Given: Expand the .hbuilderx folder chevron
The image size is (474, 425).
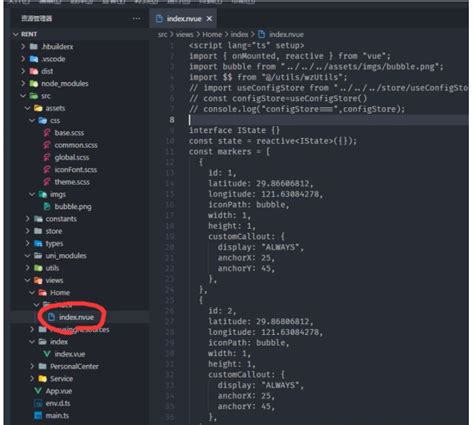Looking at the screenshot, I should coord(23,47).
